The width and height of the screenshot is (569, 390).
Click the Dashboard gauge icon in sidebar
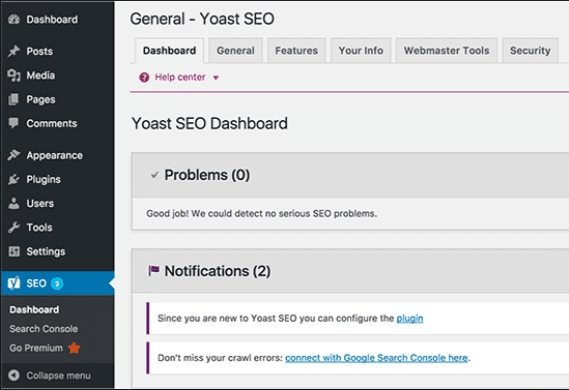tap(14, 19)
